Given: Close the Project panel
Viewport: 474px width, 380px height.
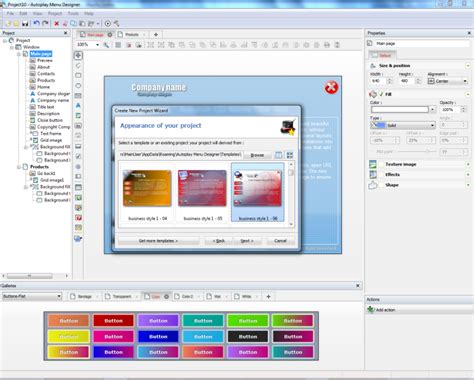Looking at the screenshot, I should coord(66,33).
